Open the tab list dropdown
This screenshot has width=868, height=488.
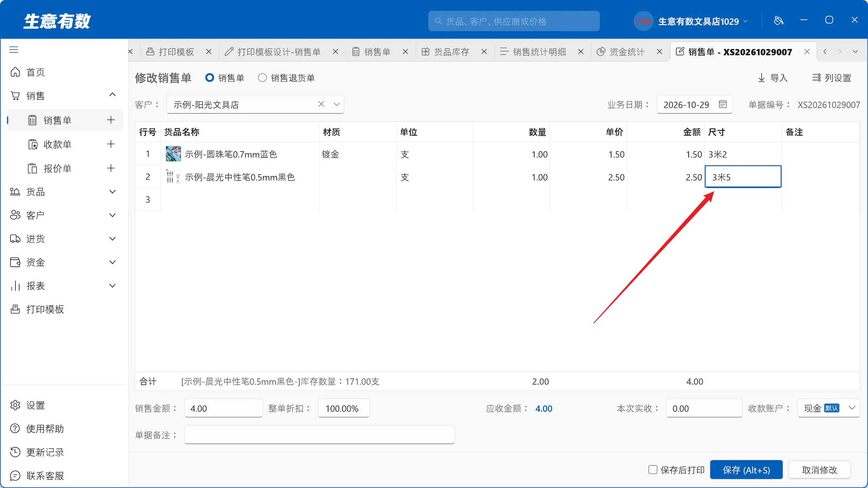tap(855, 52)
